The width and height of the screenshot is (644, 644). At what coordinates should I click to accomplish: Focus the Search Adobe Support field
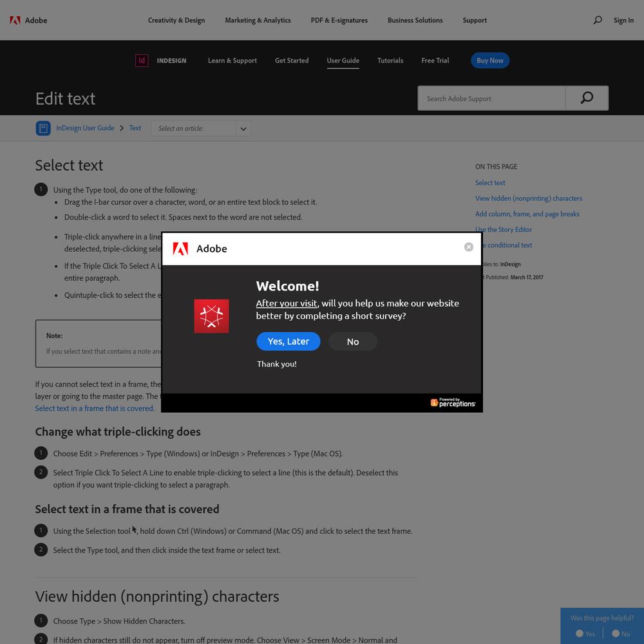491,98
